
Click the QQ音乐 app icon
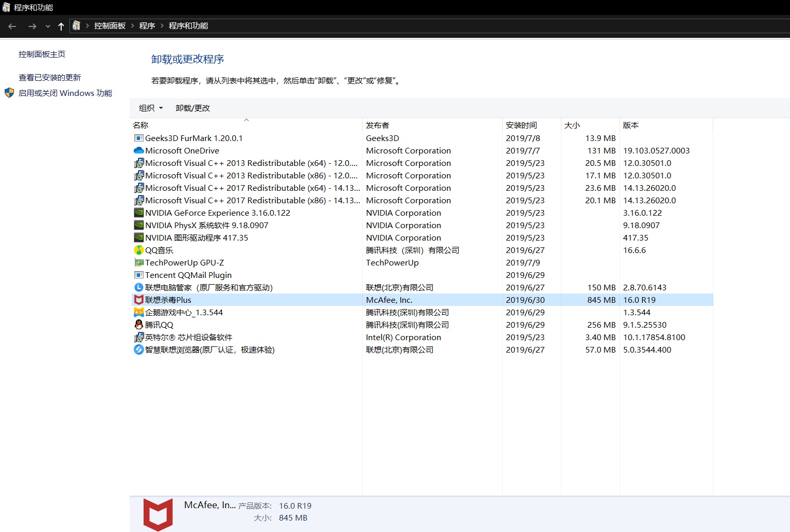[138, 250]
